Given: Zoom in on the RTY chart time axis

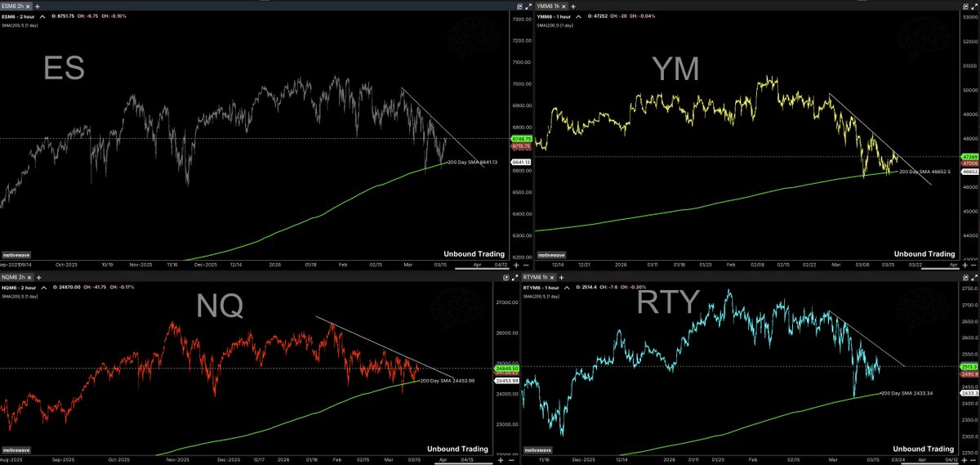Looking at the screenshot, I should click(964, 460).
